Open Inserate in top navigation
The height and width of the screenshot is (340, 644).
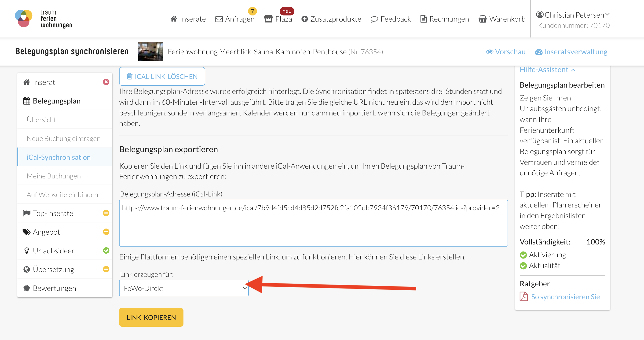pyautogui.click(x=188, y=19)
